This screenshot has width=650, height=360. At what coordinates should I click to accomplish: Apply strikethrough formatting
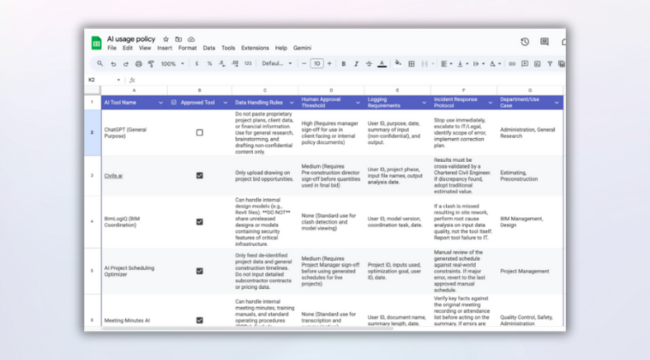tap(369, 64)
